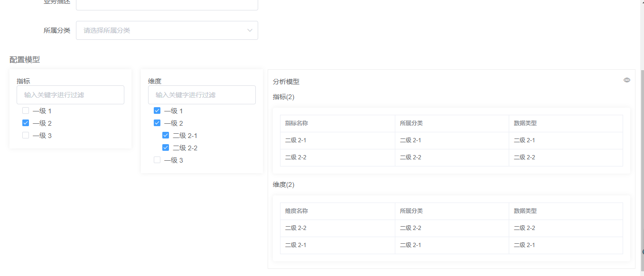Select the 二级 2-1 label text in 维度 tree

point(185,136)
